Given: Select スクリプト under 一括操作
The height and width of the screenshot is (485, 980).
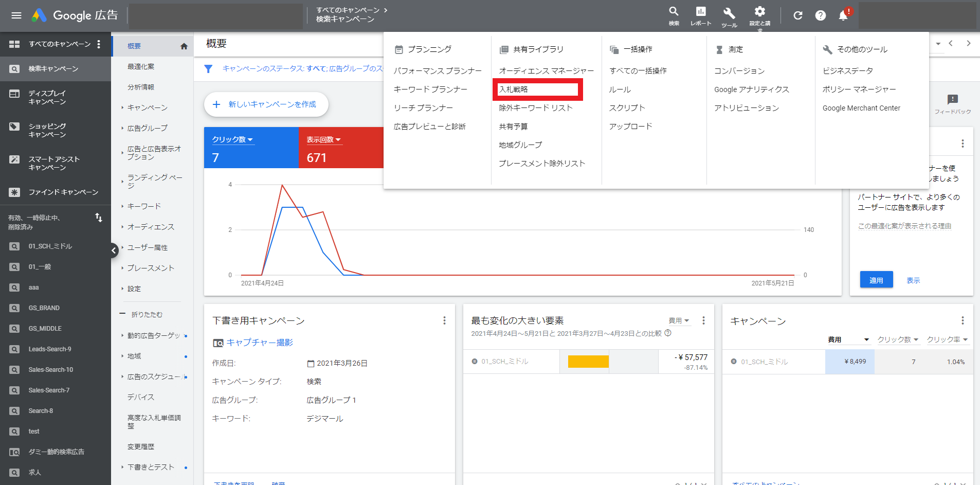Looking at the screenshot, I should pyautogui.click(x=627, y=108).
